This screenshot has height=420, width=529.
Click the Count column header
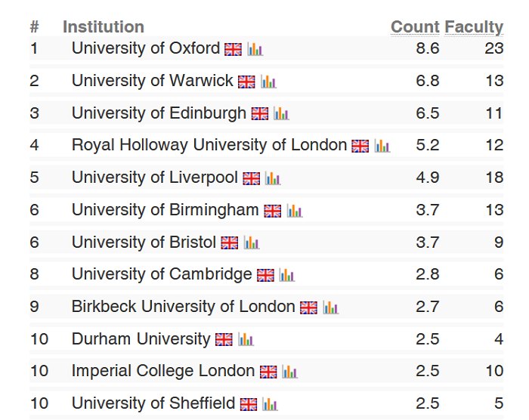coord(415,27)
